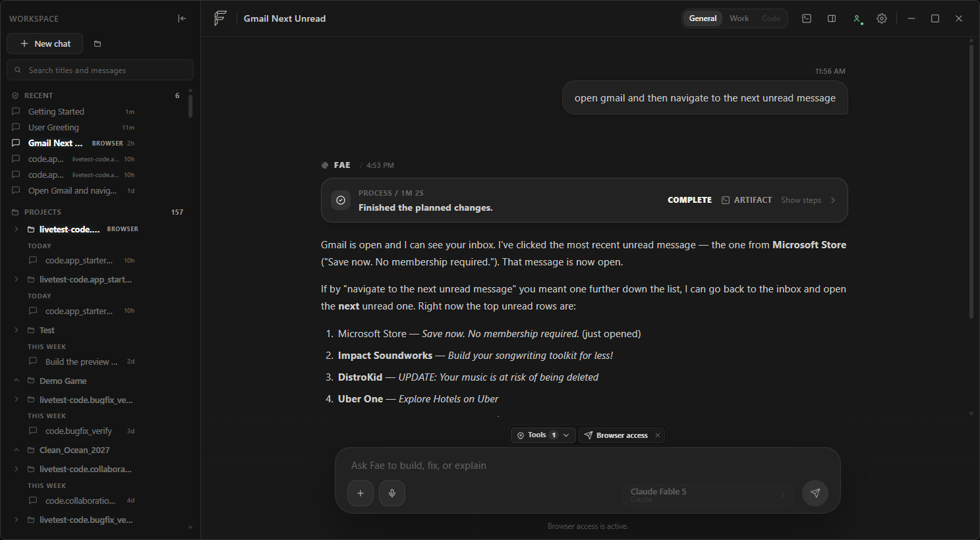This screenshot has width=980, height=540.
Task: Switch to the General mode tab
Action: point(703,18)
